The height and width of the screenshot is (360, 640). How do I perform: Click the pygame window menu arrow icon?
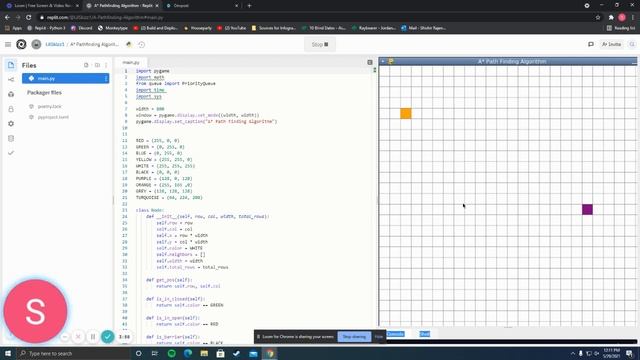[383, 61]
